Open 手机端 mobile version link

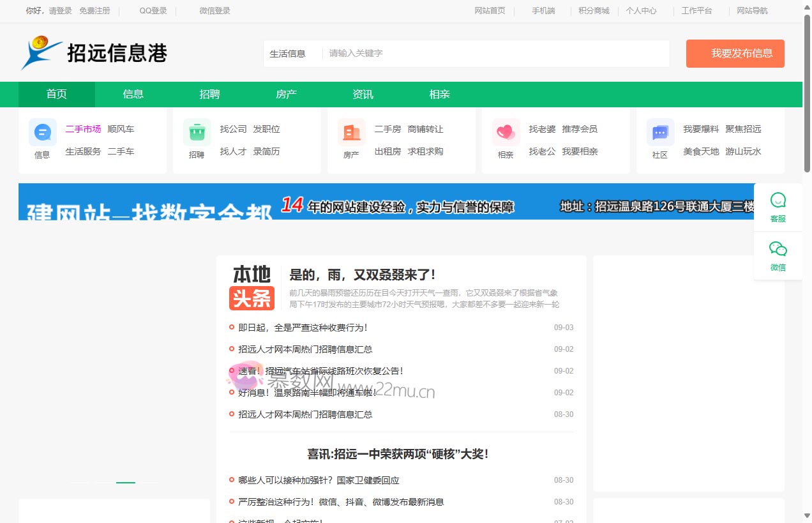click(x=543, y=10)
